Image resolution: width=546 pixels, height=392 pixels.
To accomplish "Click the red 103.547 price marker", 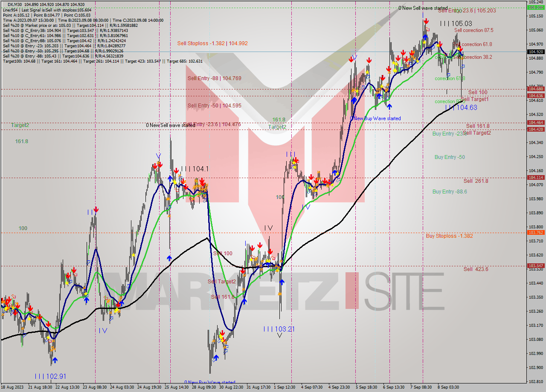I will 535,265.
